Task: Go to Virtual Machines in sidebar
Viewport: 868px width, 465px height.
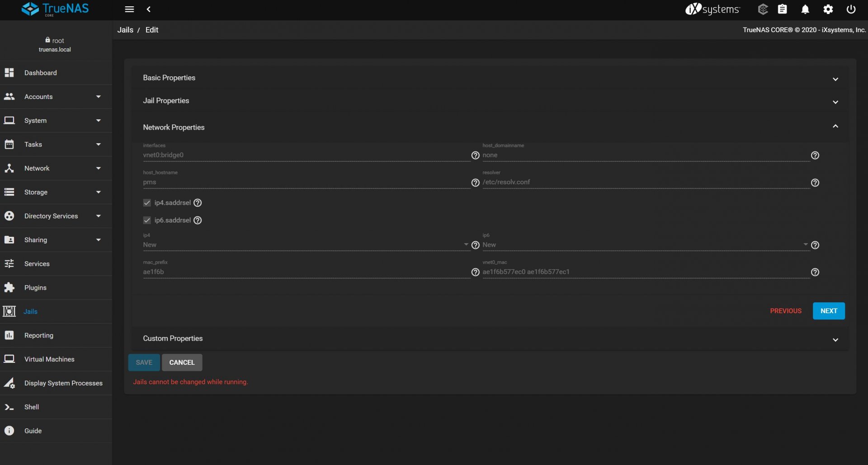Action: 49,359
